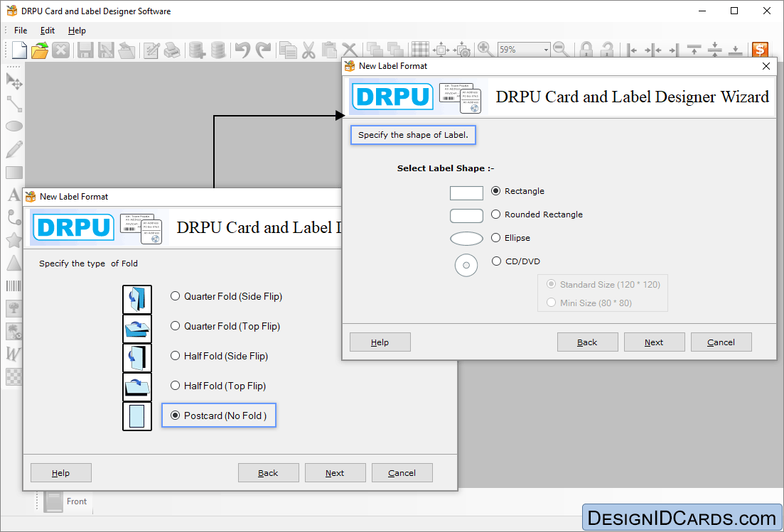Open the Edit menu
The image size is (784, 532).
[x=48, y=31]
